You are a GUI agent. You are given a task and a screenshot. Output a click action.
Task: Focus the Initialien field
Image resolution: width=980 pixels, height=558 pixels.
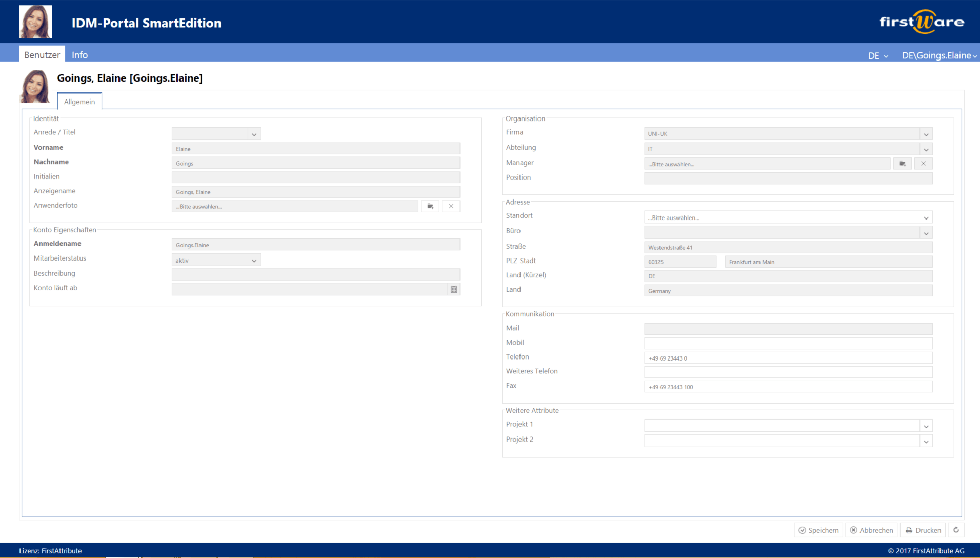pyautogui.click(x=316, y=177)
